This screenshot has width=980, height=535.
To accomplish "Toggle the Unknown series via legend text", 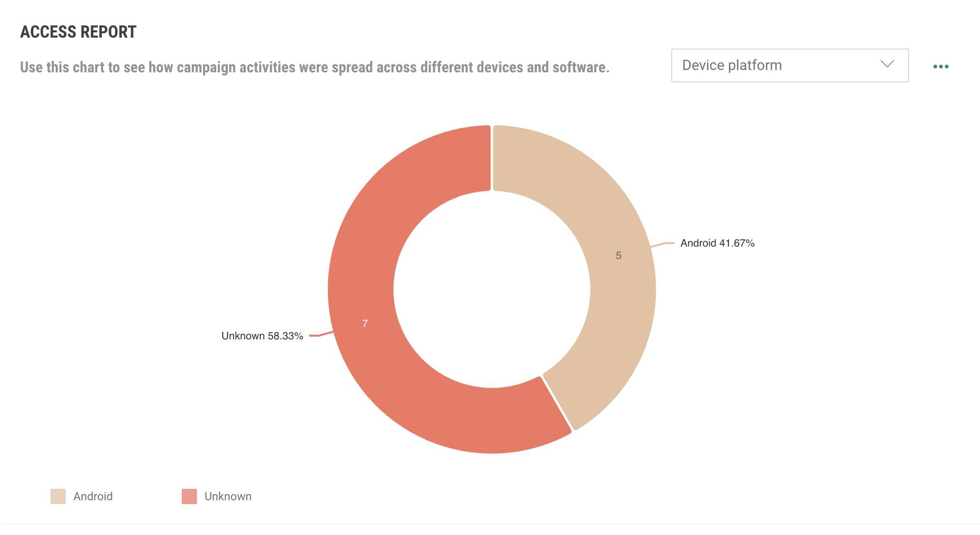I will (228, 496).
